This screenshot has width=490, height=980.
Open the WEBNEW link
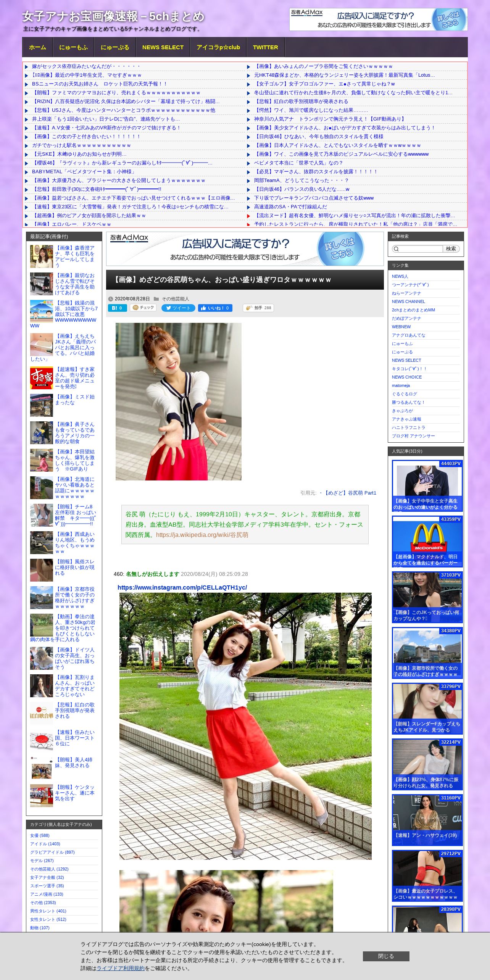[x=401, y=327]
